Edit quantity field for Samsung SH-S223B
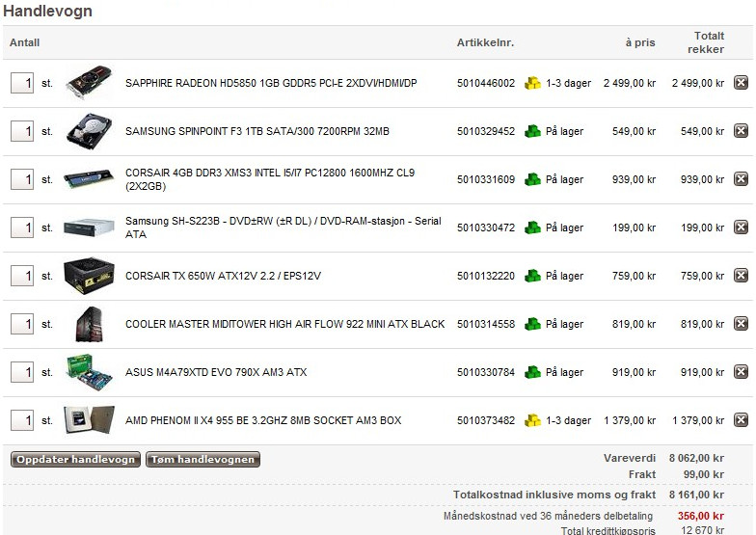 [22, 227]
